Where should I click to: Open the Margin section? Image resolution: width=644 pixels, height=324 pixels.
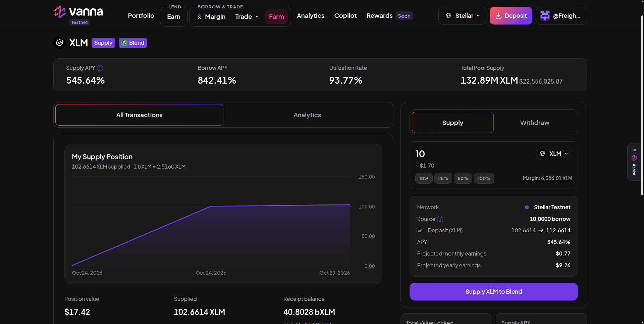pos(211,17)
